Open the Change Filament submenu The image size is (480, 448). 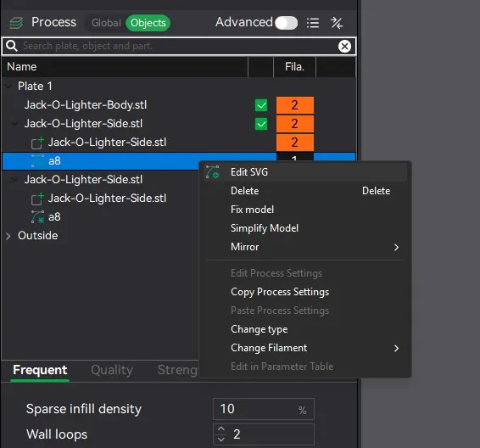[305, 348]
